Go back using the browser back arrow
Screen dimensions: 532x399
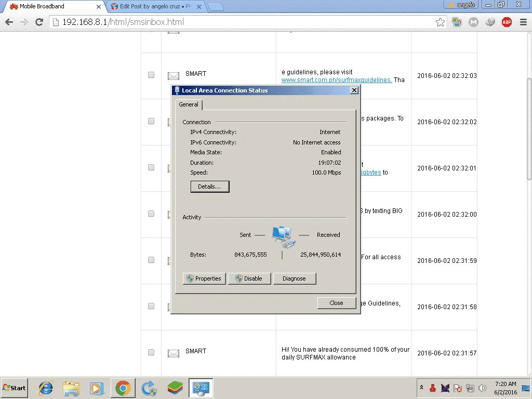click(x=9, y=22)
